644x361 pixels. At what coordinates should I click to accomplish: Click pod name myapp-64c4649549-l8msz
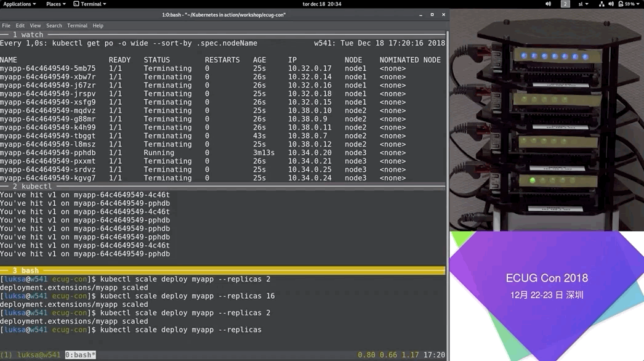(47, 144)
